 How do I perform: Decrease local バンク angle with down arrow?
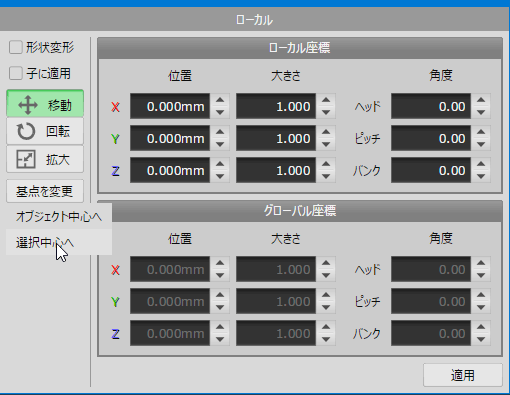pyautogui.click(x=481, y=176)
